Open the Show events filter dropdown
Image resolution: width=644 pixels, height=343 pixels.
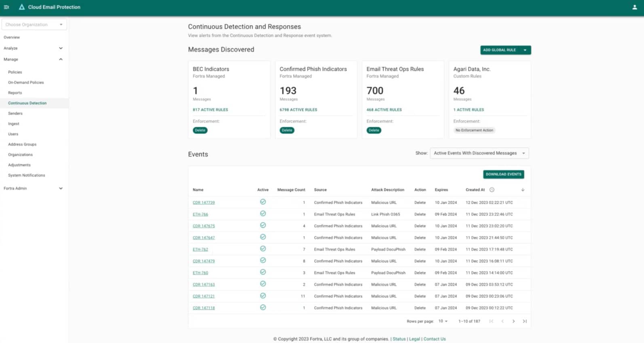coord(479,153)
